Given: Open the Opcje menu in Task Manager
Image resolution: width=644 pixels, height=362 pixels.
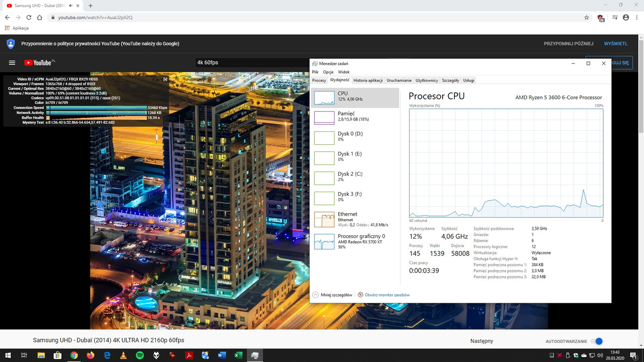Looking at the screenshot, I should 328,72.
